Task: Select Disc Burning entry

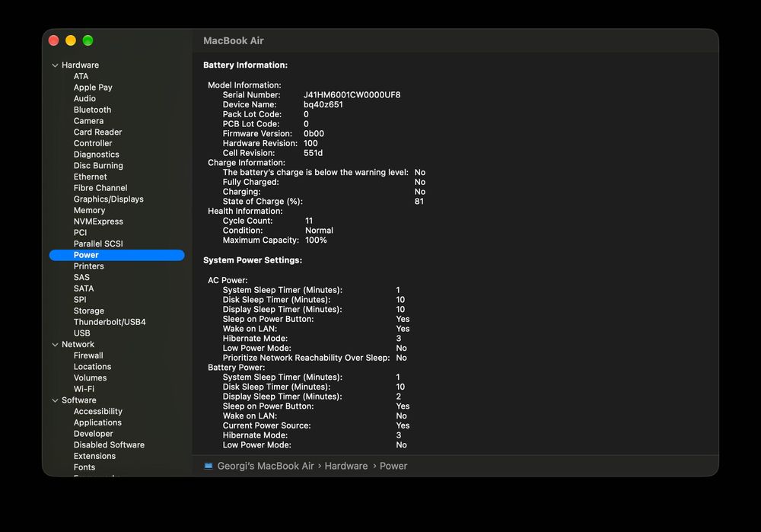Action: (x=98, y=165)
